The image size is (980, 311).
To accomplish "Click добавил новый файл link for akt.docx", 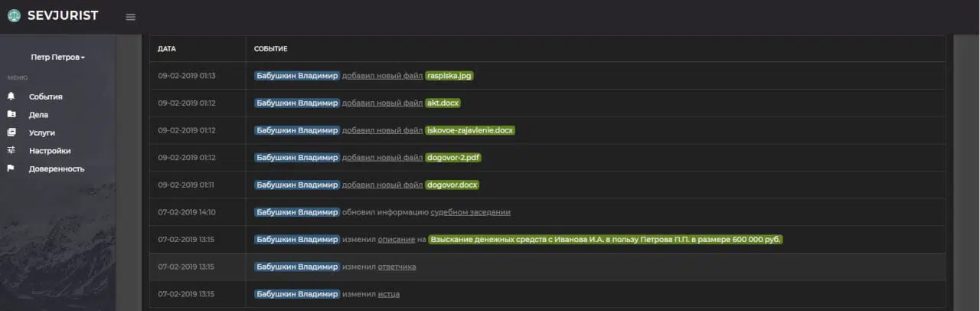I will coord(382,103).
